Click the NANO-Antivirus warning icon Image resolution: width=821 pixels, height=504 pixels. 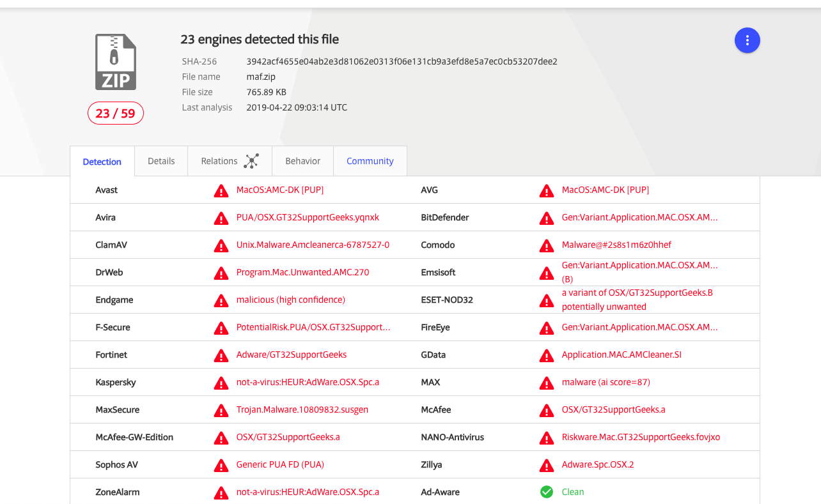click(x=547, y=438)
